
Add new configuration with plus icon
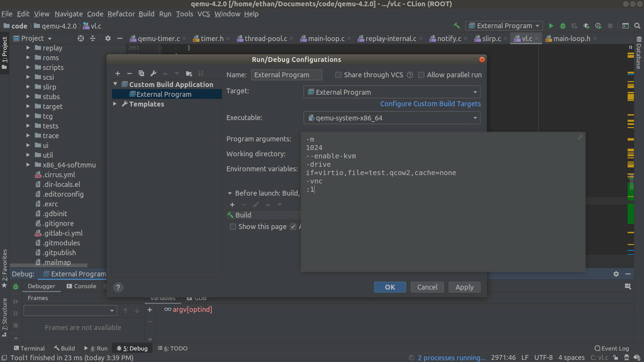[x=118, y=73]
